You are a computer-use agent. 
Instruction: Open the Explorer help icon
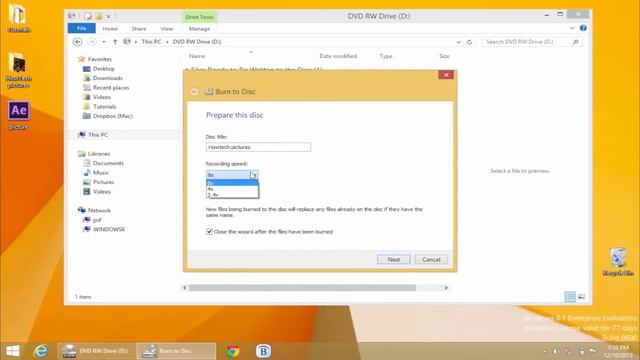[x=583, y=28]
